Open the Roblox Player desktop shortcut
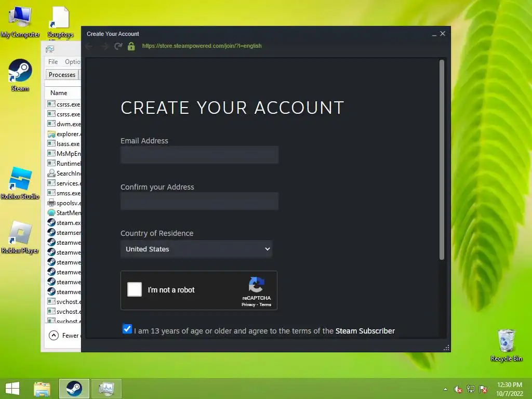The image size is (532, 399). [x=20, y=237]
